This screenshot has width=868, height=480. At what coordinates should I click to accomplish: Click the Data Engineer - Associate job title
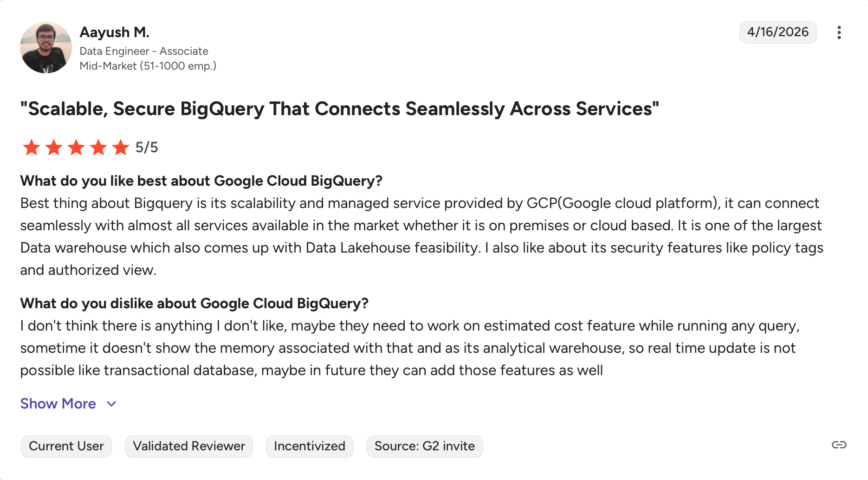coord(144,51)
